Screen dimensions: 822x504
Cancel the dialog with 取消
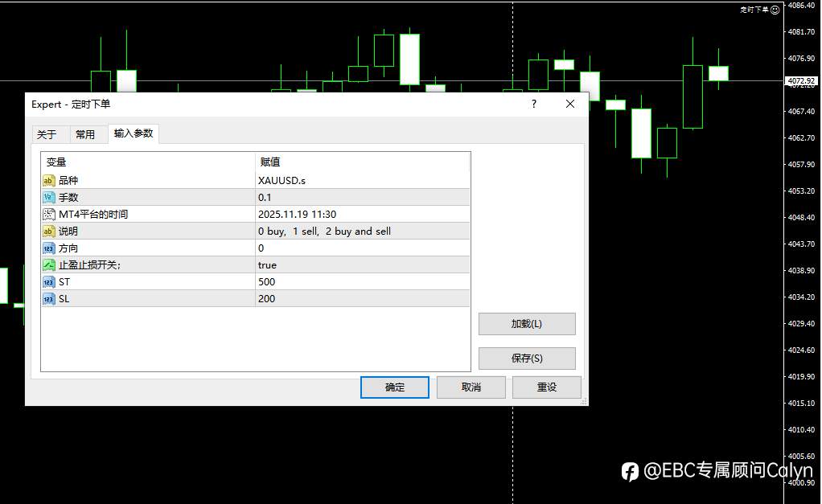coord(471,387)
